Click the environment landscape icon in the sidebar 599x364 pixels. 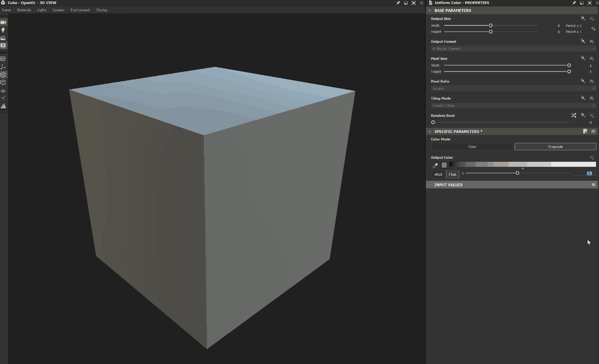click(3, 38)
